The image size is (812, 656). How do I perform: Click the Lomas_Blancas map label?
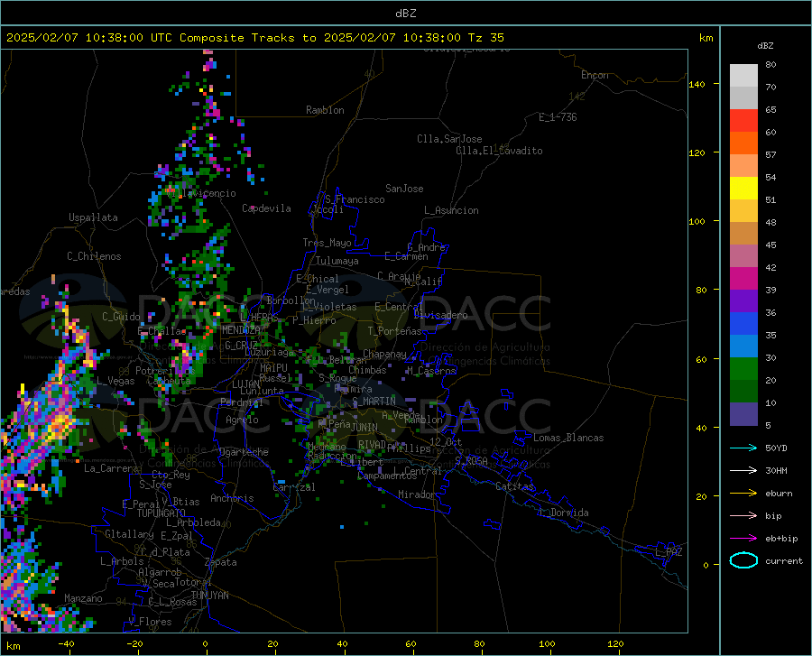568,438
